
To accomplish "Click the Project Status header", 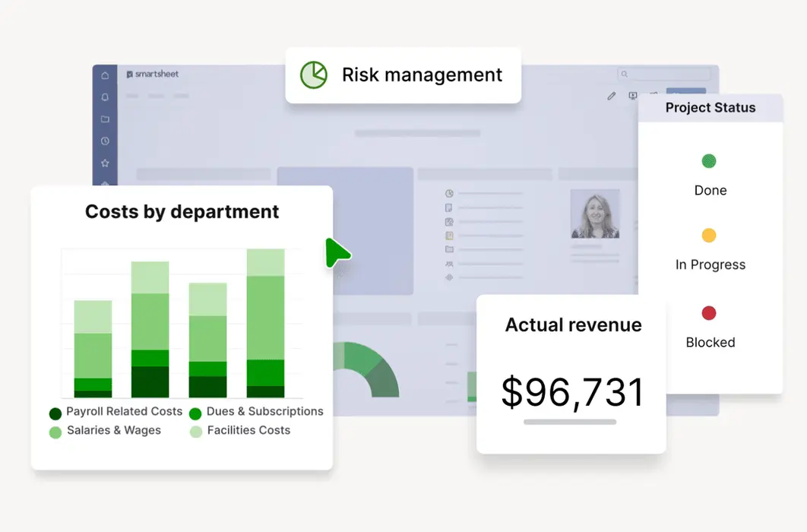I will tap(710, 107).
